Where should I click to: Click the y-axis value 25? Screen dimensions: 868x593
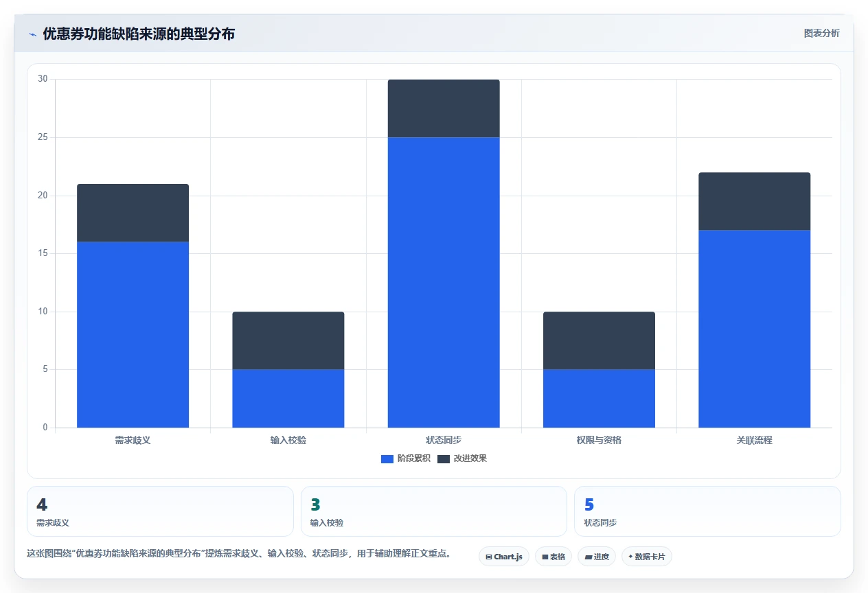click(x=43, y=137)
